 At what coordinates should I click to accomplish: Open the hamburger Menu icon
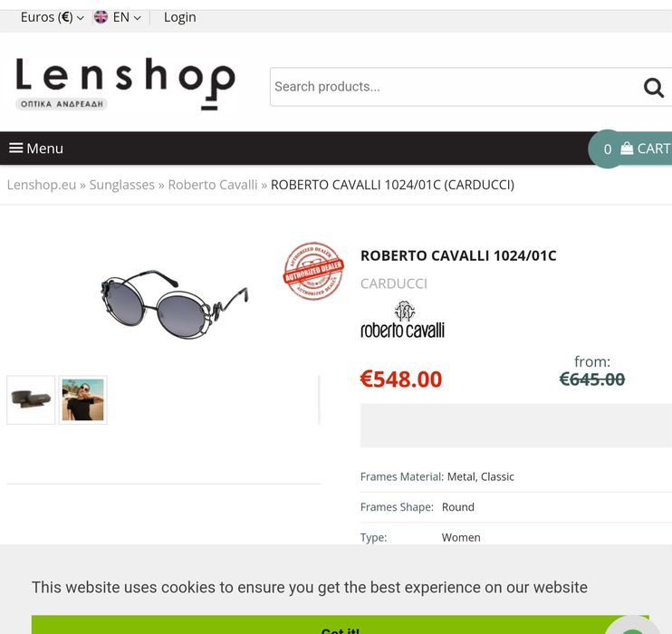point(16,148)
